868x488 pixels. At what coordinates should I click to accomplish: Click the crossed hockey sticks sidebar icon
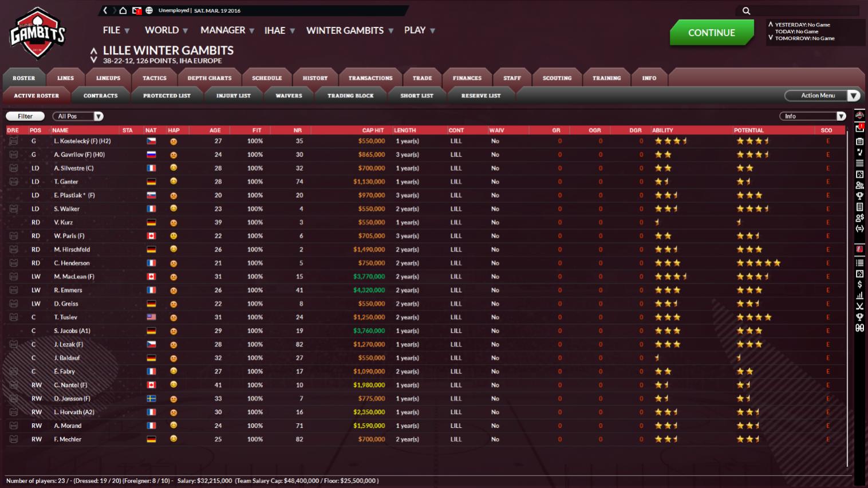pyautogui.click(x=859, y=306)
